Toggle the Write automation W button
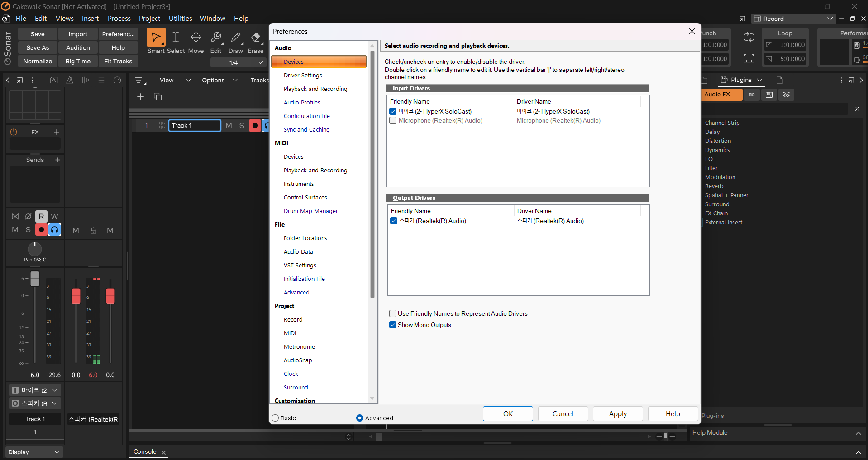868x460 pixels. (54, 216)
